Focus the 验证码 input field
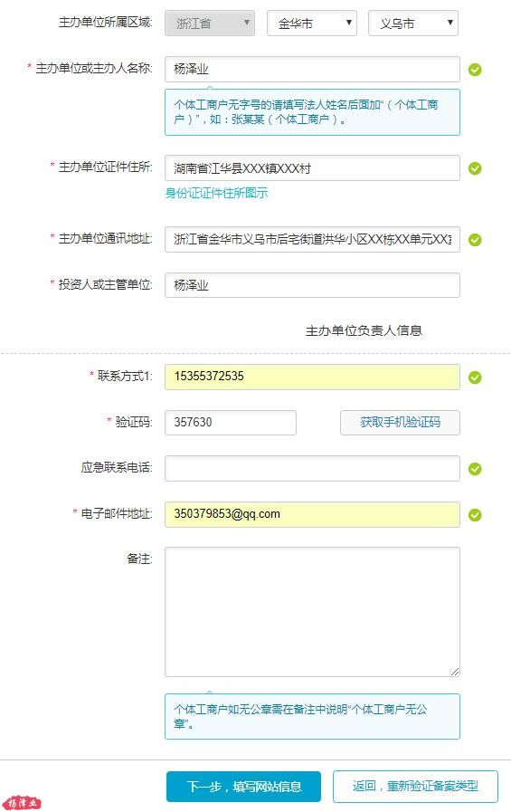Viewport: 511px width, 812px height. pyautogui.click(x=231, y=423)
